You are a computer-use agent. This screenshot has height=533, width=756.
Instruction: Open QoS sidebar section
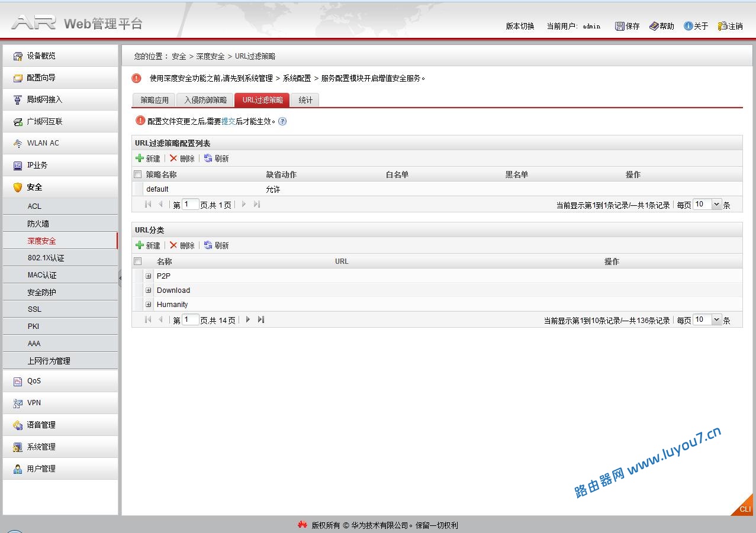click(60, 381)
